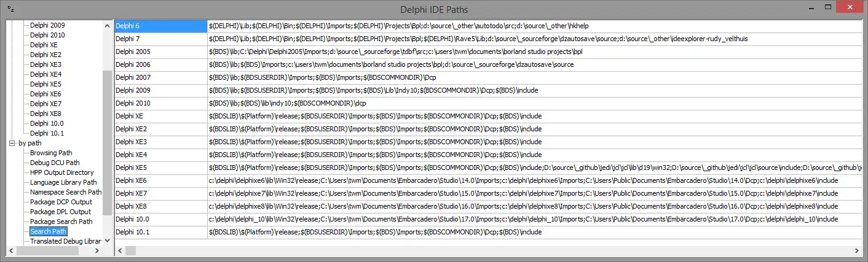
Task: Select Language Library Path in tree
Action: point(63,182)
